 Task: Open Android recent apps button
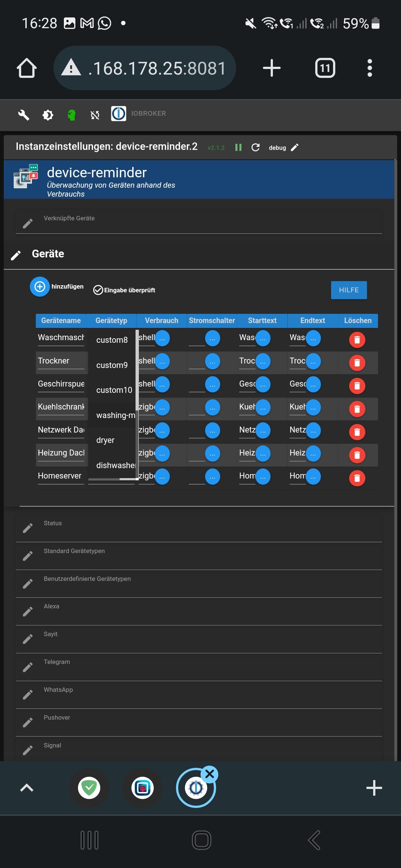pyautogui.click(x=89, y=840)
